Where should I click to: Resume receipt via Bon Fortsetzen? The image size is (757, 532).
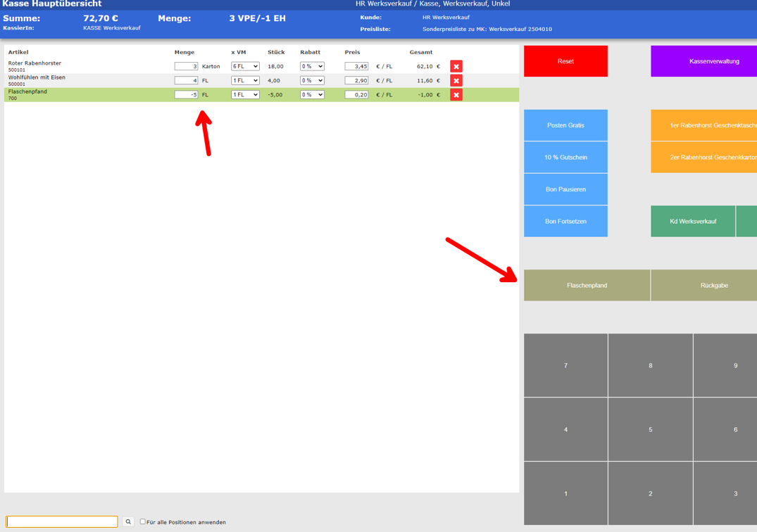tap(565, 222)
